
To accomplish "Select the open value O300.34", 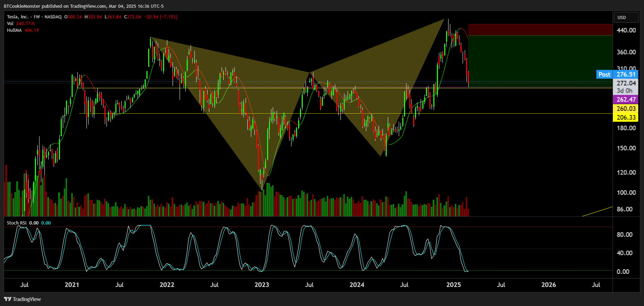I will (73, 17).
